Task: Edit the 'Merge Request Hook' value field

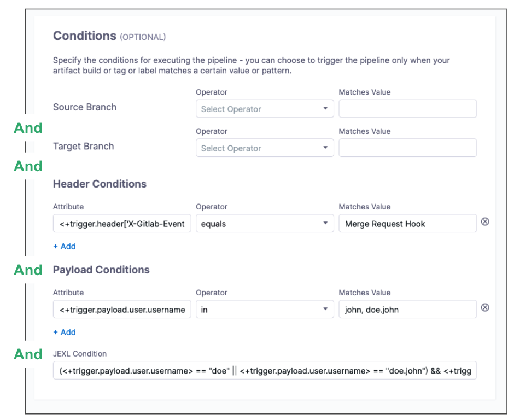Action: tap(407, 224)
